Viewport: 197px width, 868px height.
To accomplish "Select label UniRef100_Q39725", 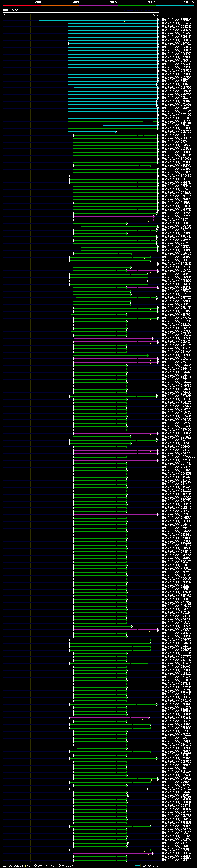I will pyautogui.click(x=177, y=271).
